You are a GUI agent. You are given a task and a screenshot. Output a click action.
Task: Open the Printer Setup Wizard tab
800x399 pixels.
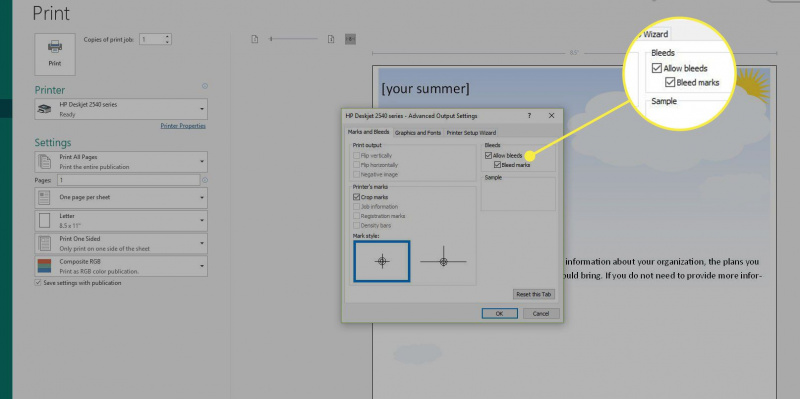[x=471, y=132]
